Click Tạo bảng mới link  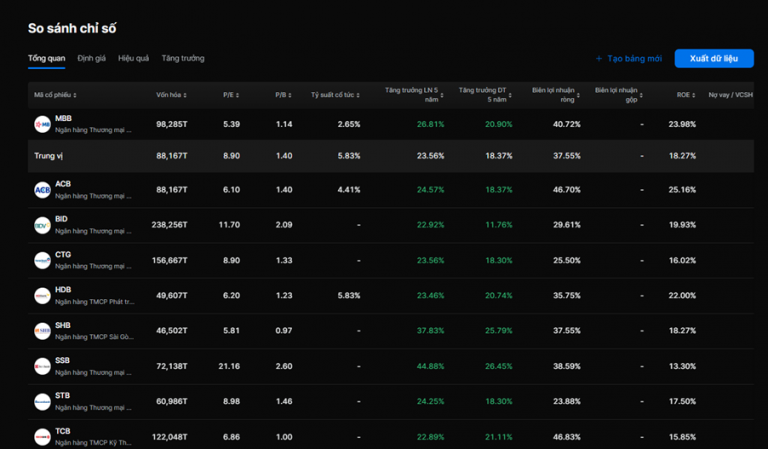pyautogui.click(x=628, y=59)
